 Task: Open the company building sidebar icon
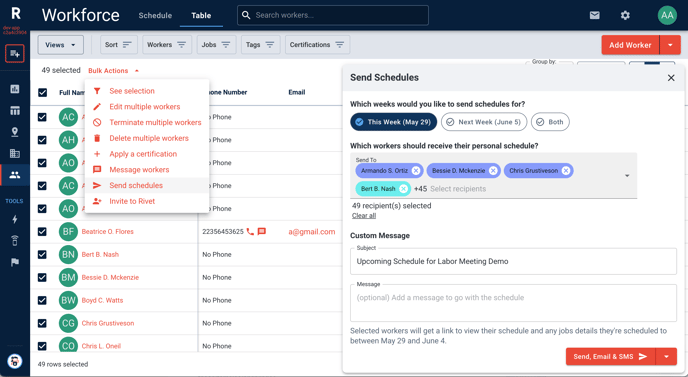point(15,153)
